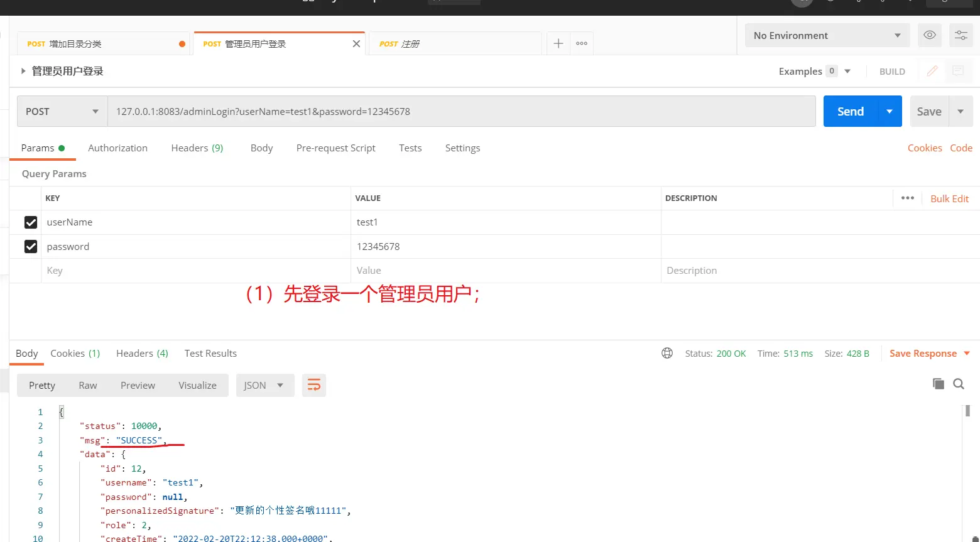Uncheck the userName parameter checkbox

31,222
